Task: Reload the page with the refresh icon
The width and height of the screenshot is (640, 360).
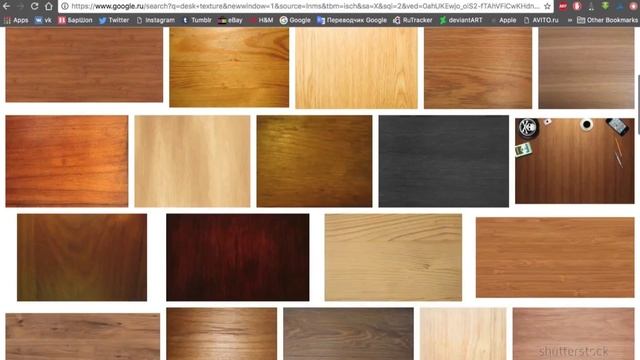Action: tap(35, 6)
